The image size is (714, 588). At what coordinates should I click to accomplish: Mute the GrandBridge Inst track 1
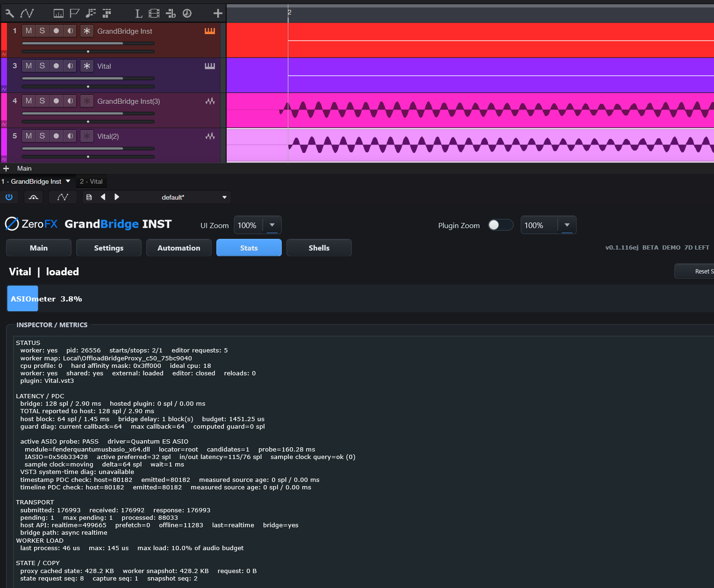[29, 31]
